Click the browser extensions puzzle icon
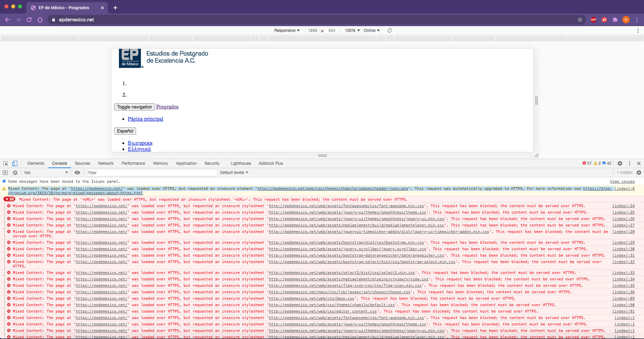Viewport: 644px width, 339px height. click(615, 20)
